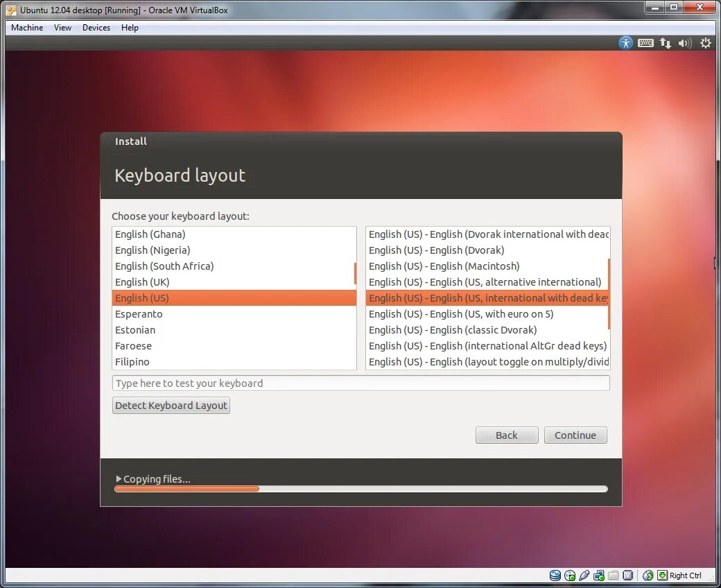Click the mouse integration status icon

pyautogui.click(x=648, y=575)
